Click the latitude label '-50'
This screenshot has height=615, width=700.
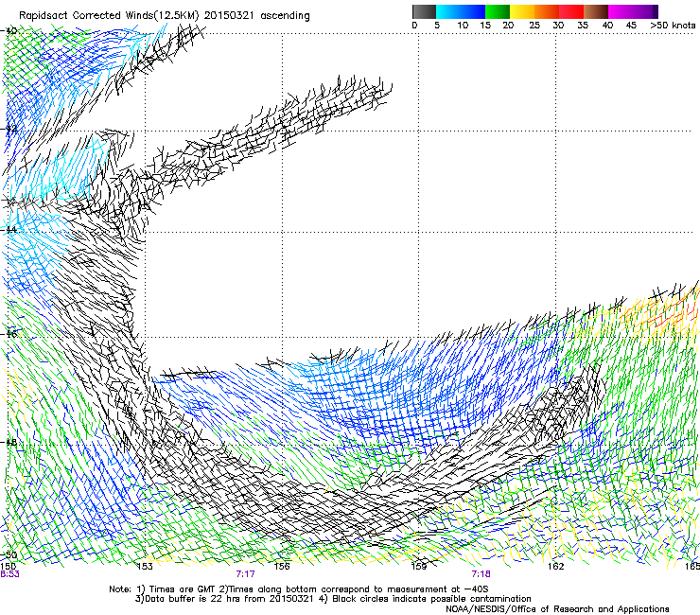point(9,555)
